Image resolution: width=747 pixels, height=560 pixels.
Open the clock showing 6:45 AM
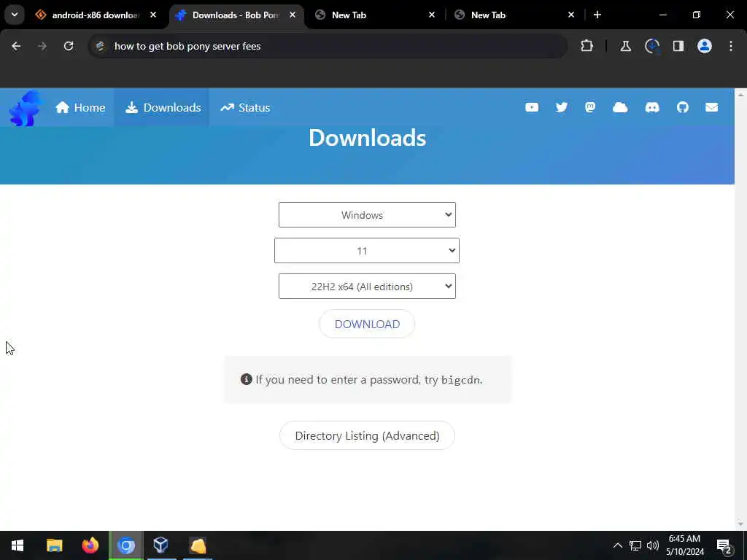pyautogui.click(x=684, y=545)
